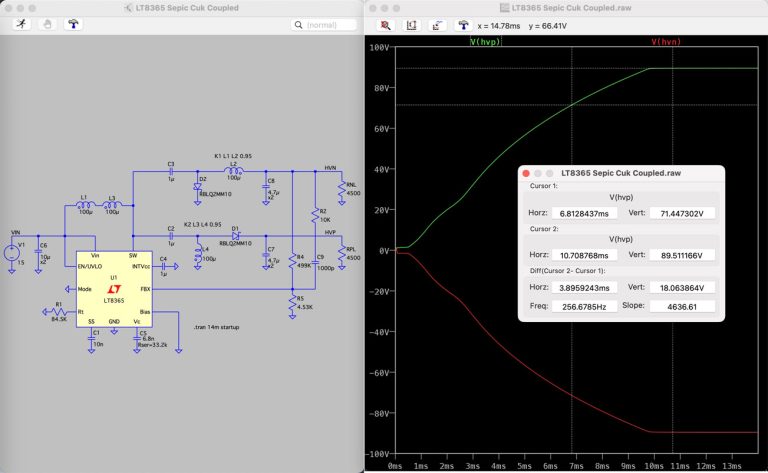Click the 100V vertical axis label
Viewport: 768px width, 473px height.
pos(380,47)
